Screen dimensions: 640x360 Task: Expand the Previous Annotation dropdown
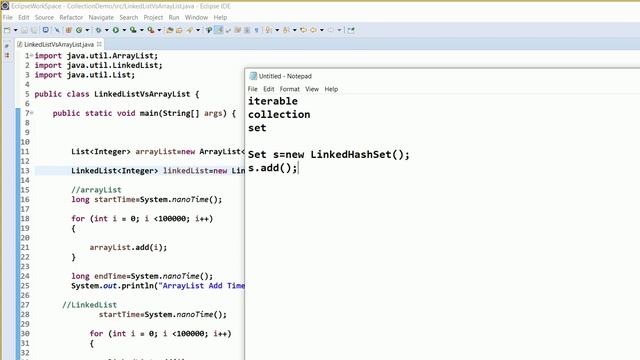294,30
